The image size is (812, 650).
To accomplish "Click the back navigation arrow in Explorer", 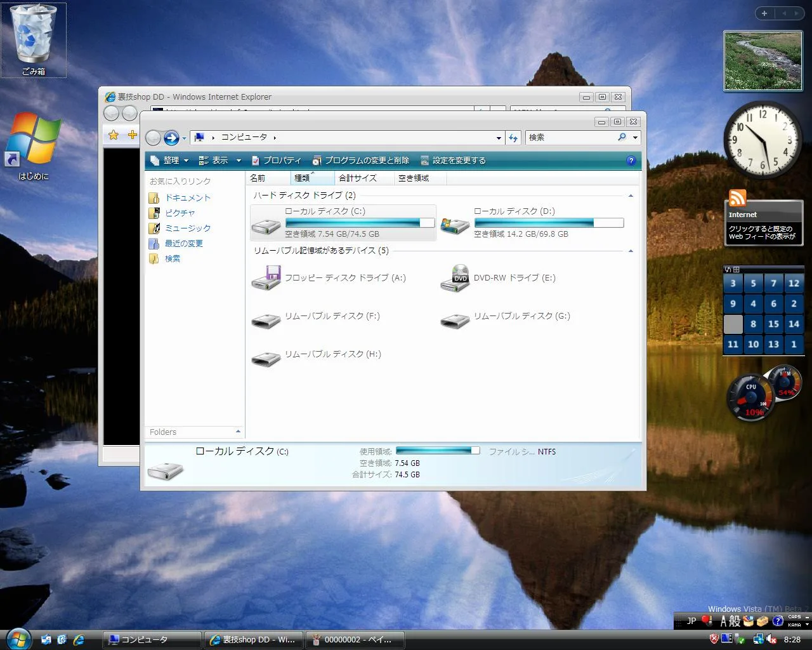I will click(154, 138).
